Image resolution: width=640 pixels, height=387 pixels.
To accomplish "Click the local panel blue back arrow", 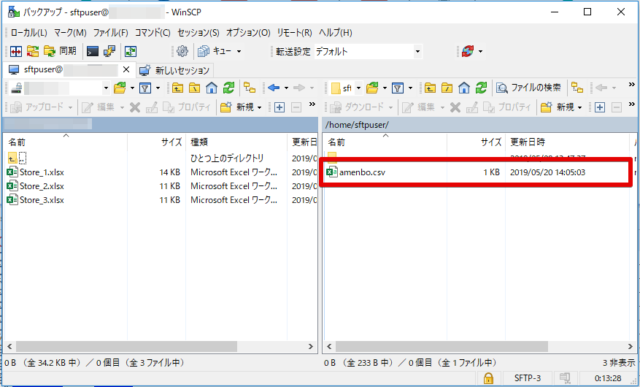I will coord(273,88).
